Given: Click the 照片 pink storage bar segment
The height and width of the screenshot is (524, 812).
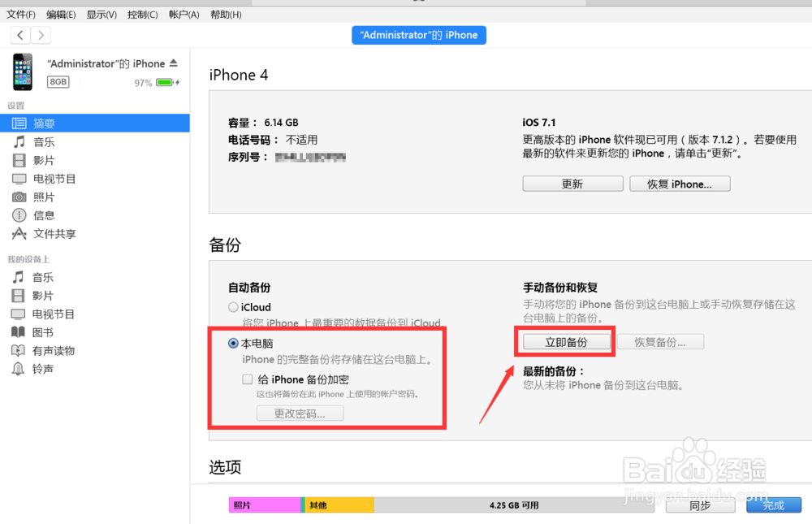Looking at the screenshot, I should click(x=265, y=505).
